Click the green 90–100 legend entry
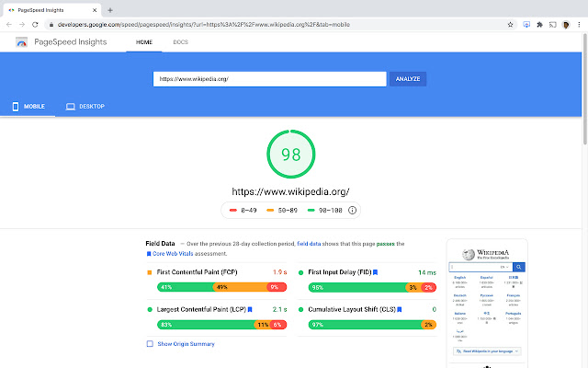 pyautogui.click(x=324, y=211)
